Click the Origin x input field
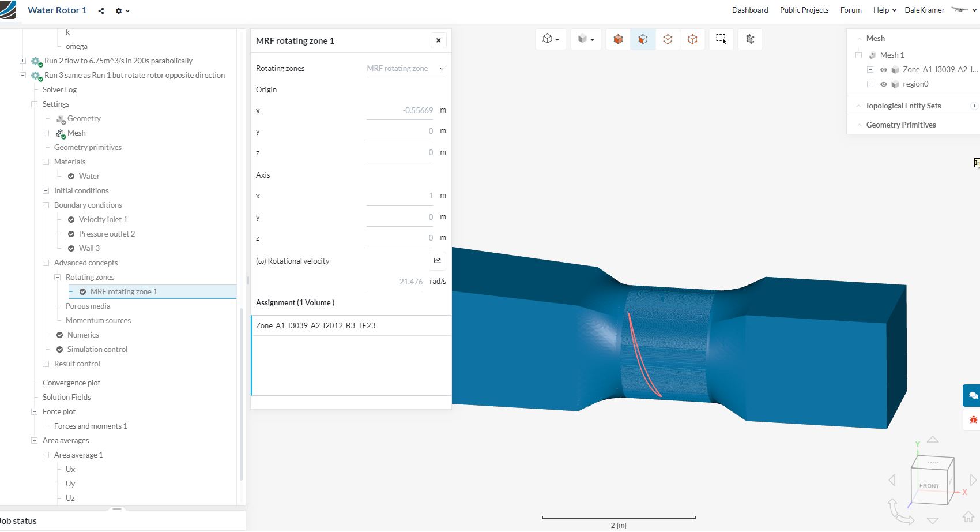 coord(399,110)
